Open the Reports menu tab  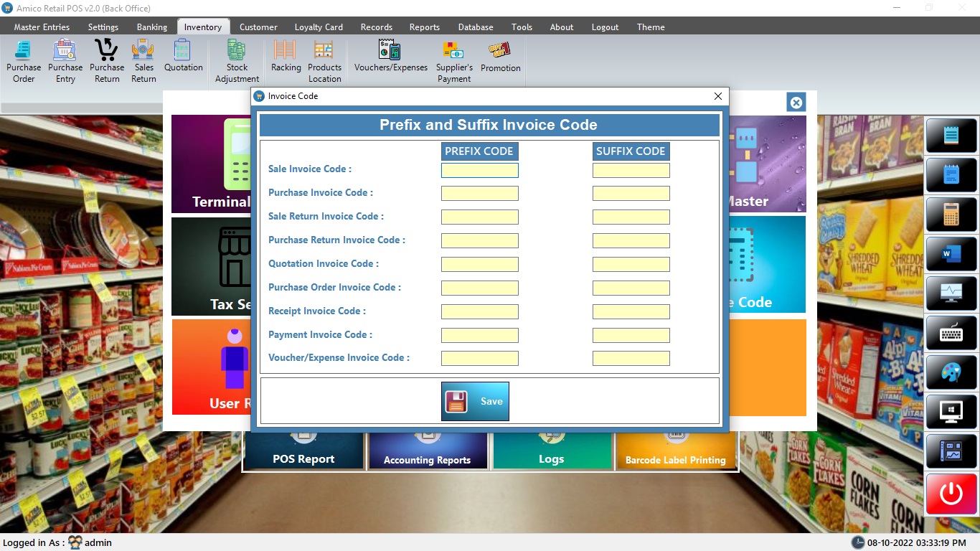click(x=424, y=27)
